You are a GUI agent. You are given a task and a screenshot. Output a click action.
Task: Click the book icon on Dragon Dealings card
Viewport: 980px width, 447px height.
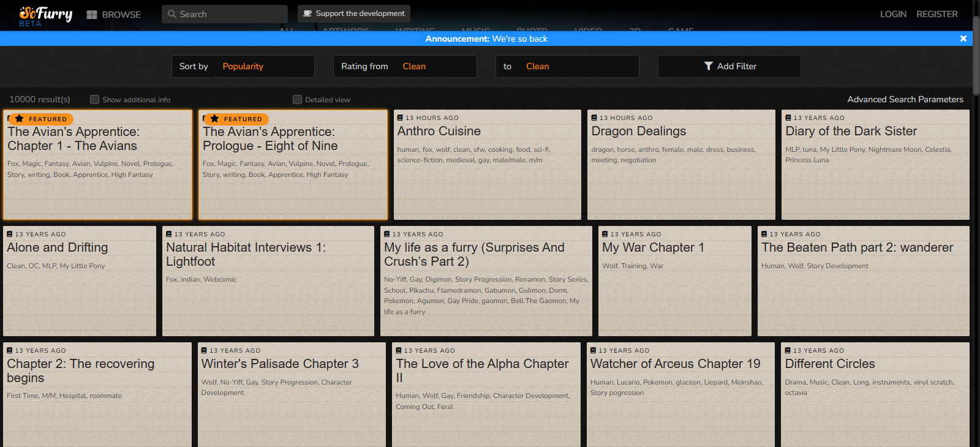[x=594, y=118]
